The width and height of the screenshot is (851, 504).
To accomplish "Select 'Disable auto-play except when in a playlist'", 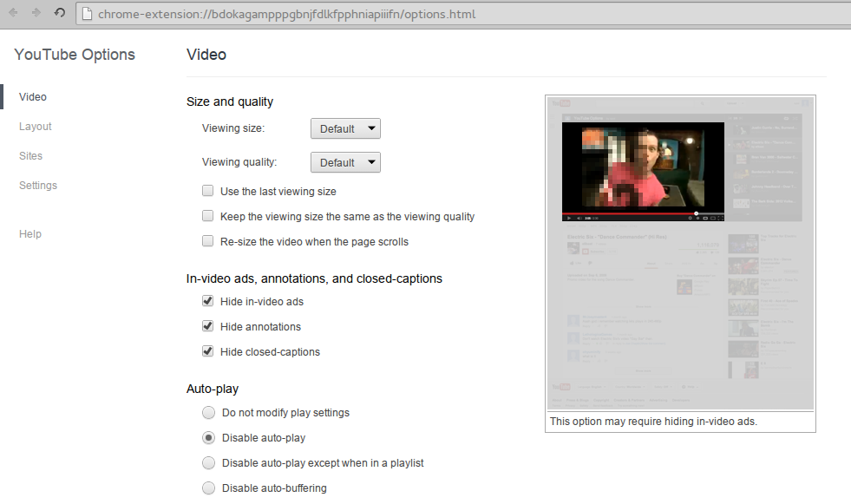I will click(208, 463).
